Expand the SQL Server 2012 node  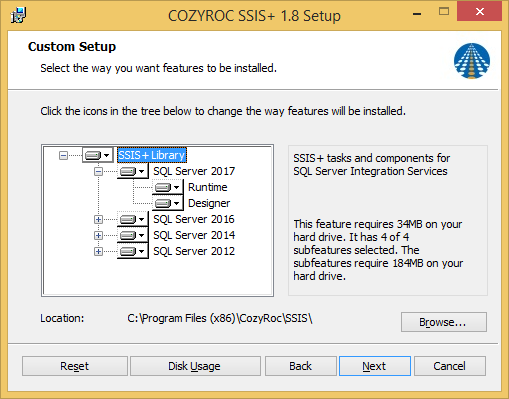pos(98,251)
